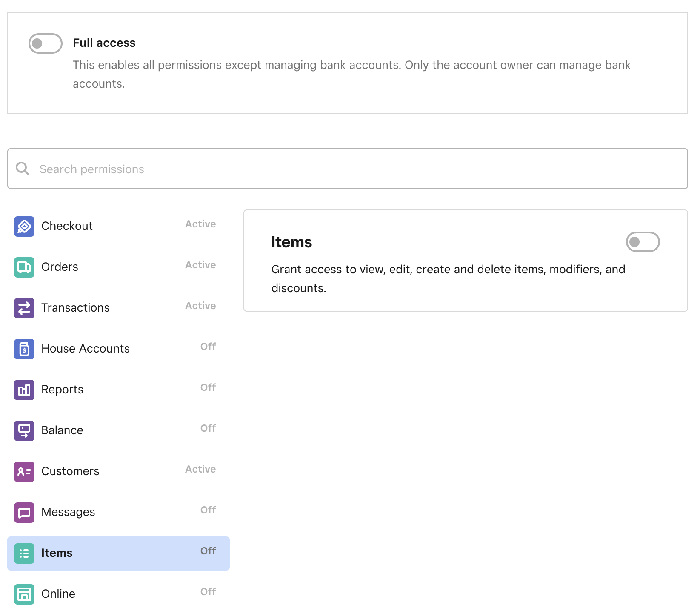Turn on the Items permission toggle
Viewport: 700px width, 608px height.
point(643,242)
